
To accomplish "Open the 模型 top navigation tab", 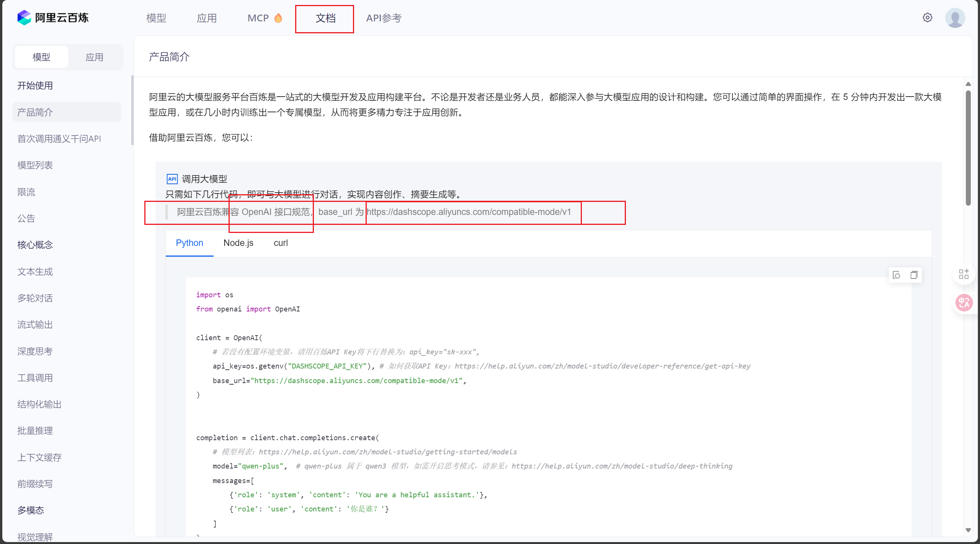I will 156,18.
